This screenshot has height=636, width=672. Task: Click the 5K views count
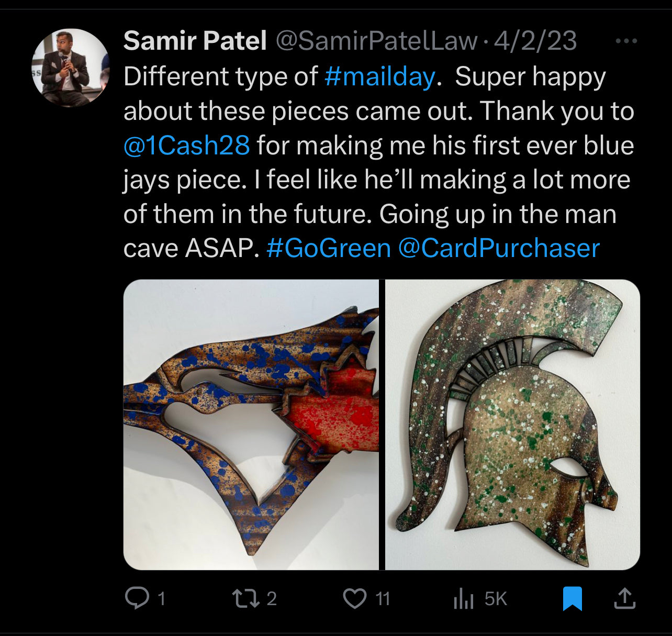[496, 598]
